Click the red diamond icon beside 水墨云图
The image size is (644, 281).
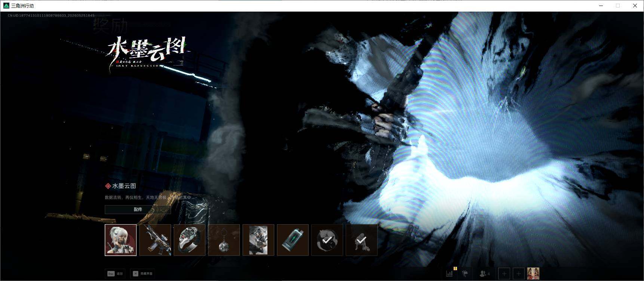coord(108,186)
